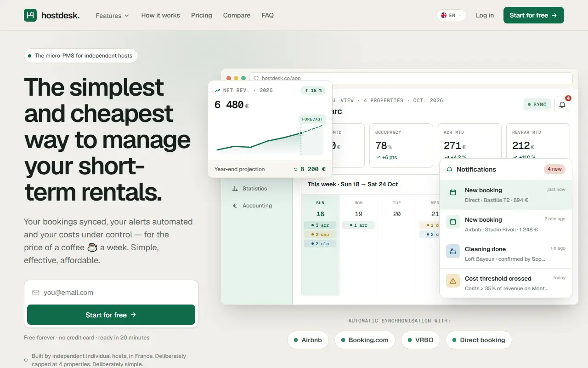Click the 3 arr tag on Sunday
The height and width of the screenshot is (368, 588).
coord(320,225)
